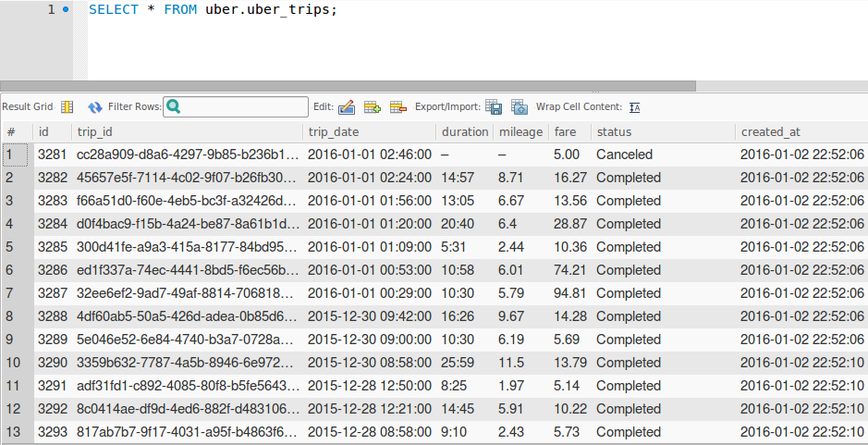
Task: Click mileage cell 8.71
Action: 521,178
